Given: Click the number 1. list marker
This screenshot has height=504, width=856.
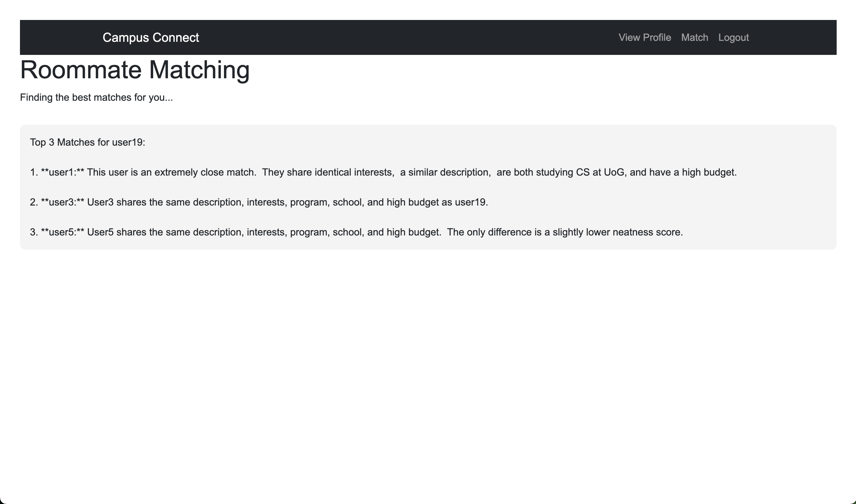Looking at the screenshot, I should pyautogui.click(x=34, y=172).
